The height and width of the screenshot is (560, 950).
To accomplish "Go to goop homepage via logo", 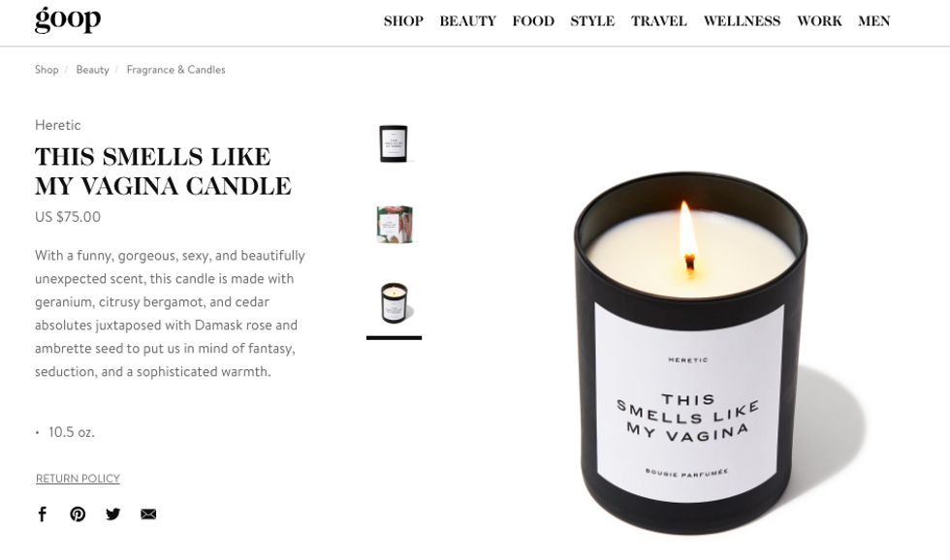I will click(x=68, y=20).
